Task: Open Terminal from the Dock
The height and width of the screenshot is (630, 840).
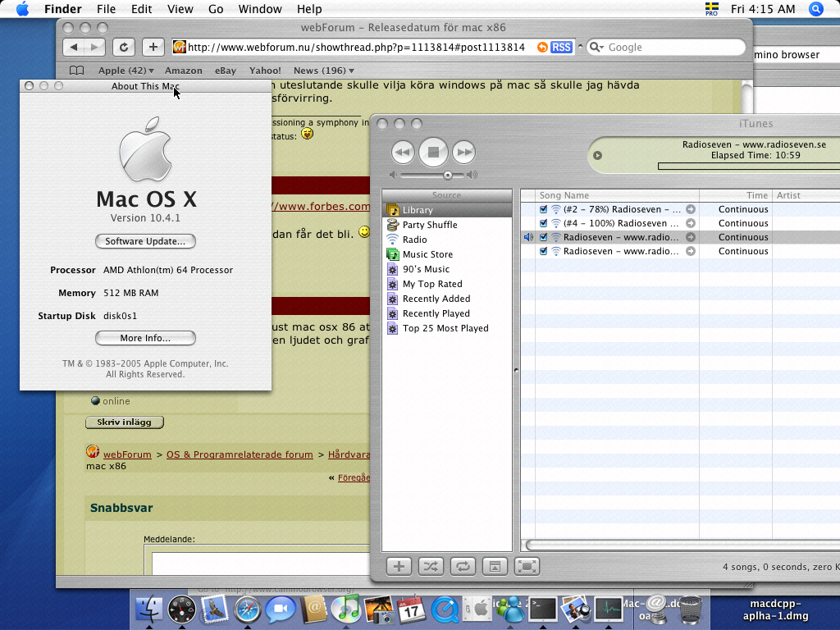Action: [543, 609]
